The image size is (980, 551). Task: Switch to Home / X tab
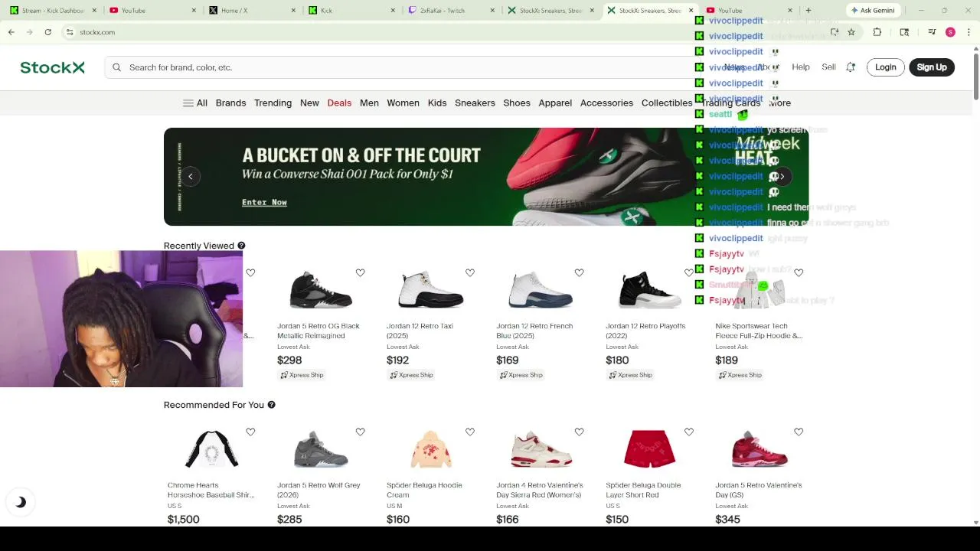[x=251, y=10]
